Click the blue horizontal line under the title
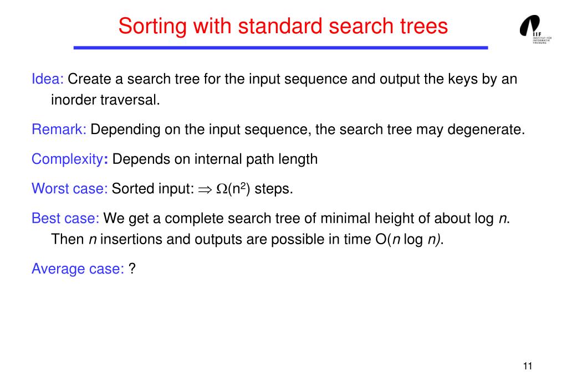The width and height of the screenshot is (567, 392). (280, 48)
